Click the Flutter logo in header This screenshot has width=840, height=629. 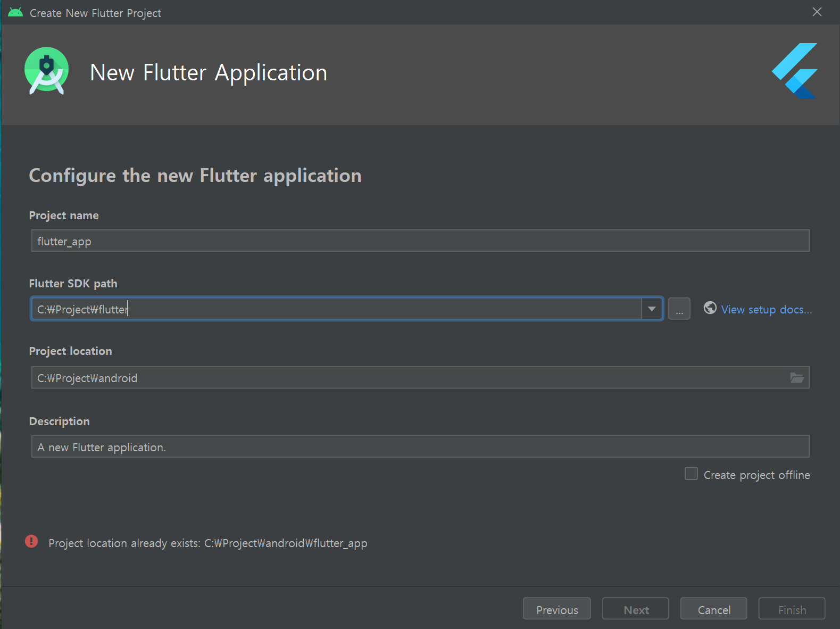pyautogui.click(x=795, y=71)
